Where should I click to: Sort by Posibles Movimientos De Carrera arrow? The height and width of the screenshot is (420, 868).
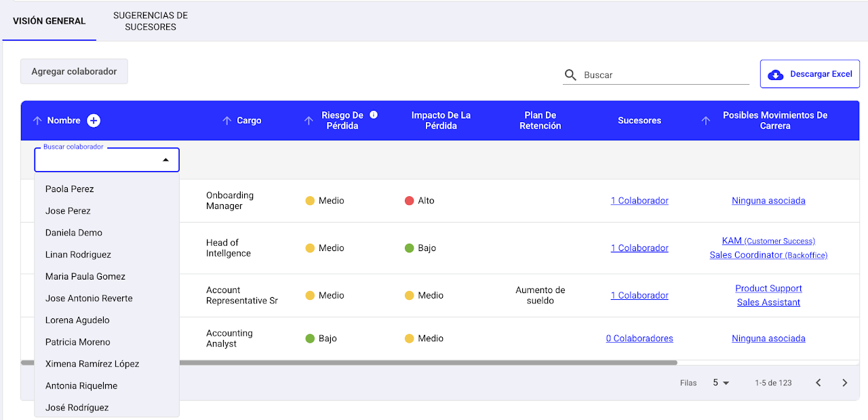tap(706, 121)
